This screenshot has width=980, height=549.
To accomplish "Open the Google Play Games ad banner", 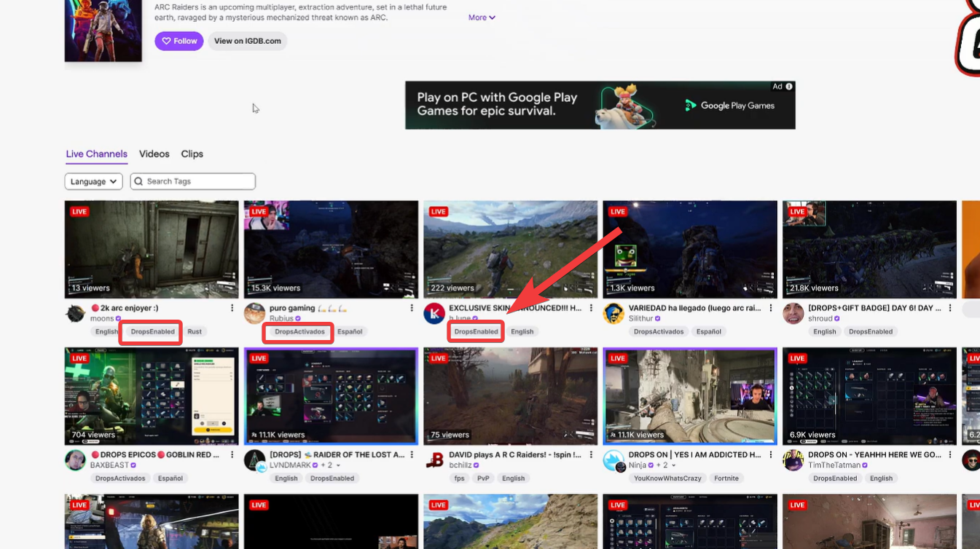I will [600, 105].
